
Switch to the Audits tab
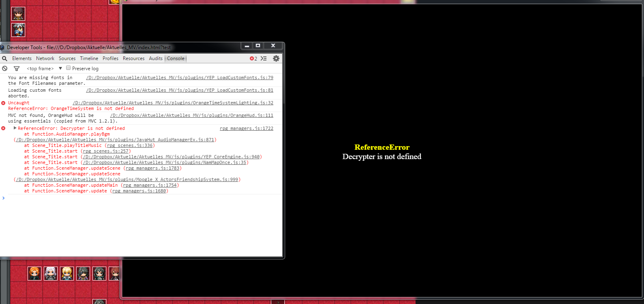pyautogui.click(x=156, y=58)
